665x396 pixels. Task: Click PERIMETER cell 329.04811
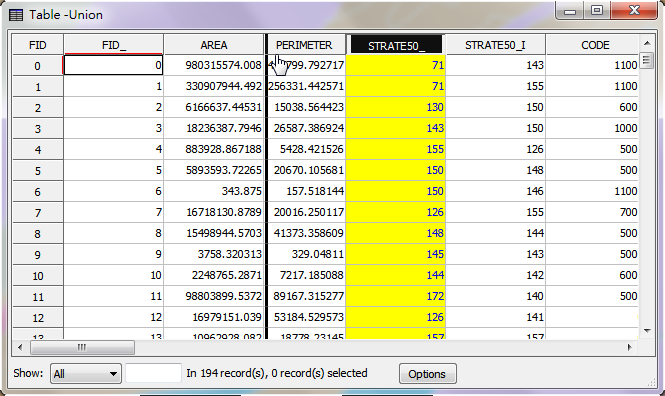(x=306, y=254)
